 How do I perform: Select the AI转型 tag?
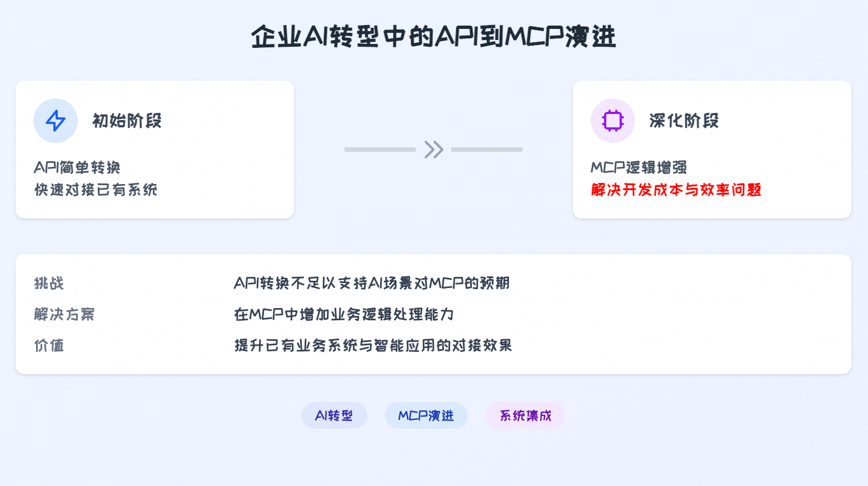pos(334,416)
